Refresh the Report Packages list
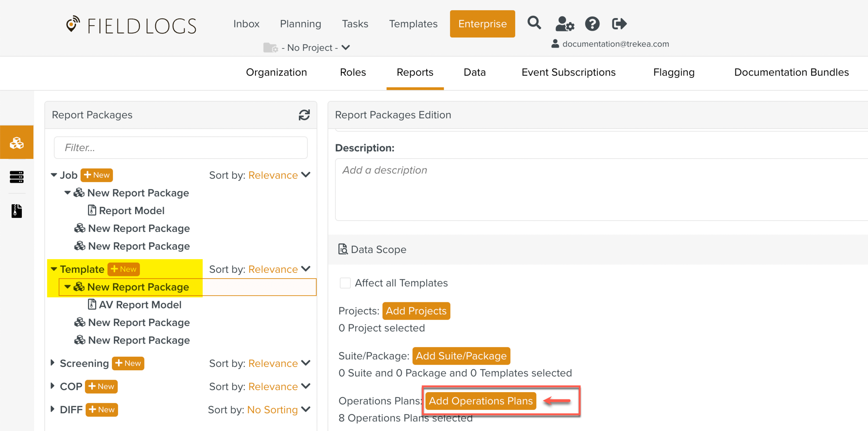 click(x=304, y=115)
